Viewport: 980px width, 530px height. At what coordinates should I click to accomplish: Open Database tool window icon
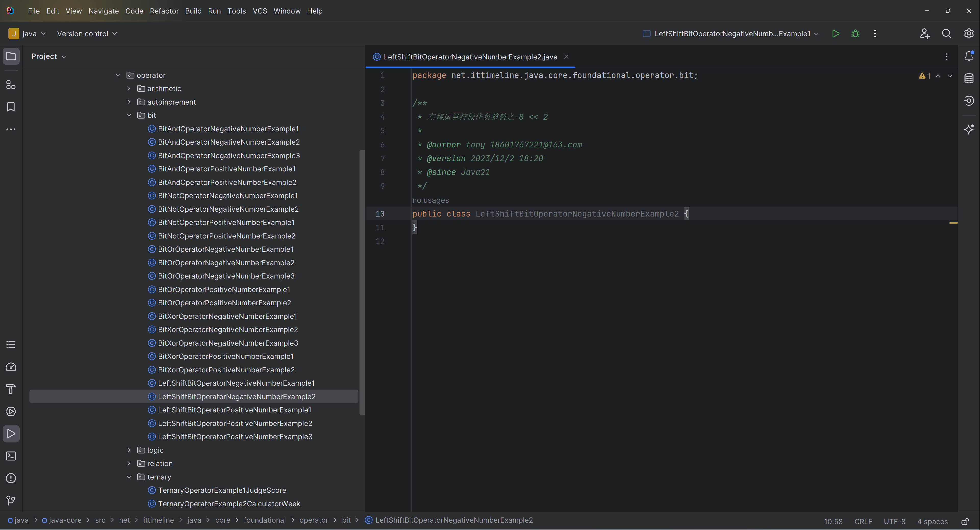point(969,78)
